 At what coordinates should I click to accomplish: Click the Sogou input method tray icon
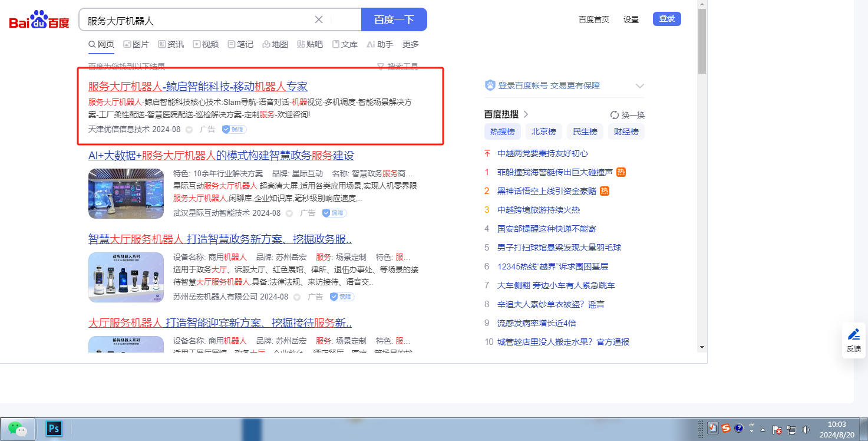click(726, 429)
